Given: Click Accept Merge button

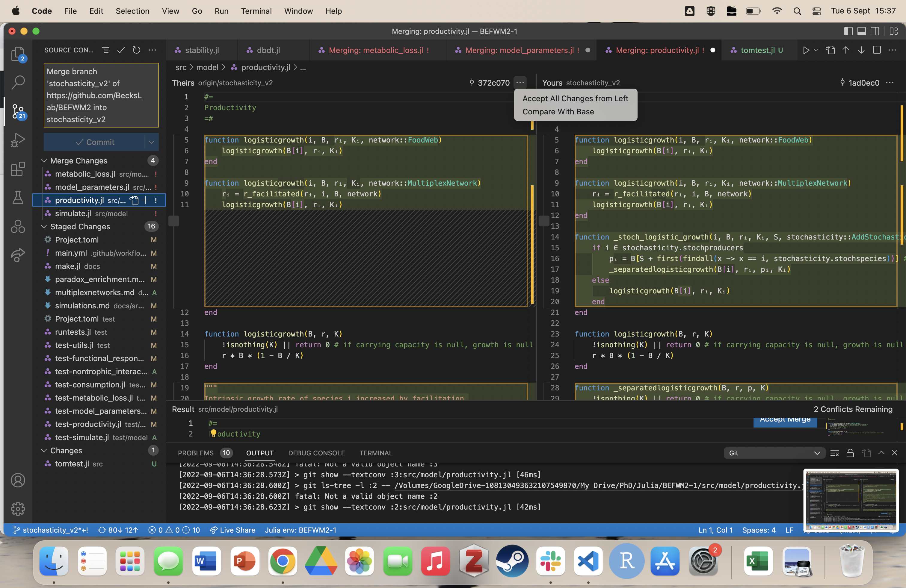Looking at the screenshot, I should [x=785, y=422].
